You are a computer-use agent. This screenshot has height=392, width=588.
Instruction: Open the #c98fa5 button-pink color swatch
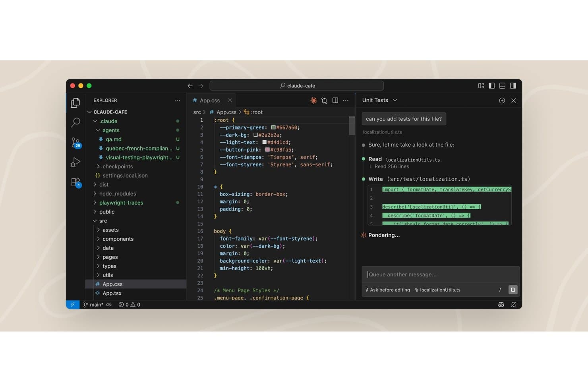pos(267,150)
